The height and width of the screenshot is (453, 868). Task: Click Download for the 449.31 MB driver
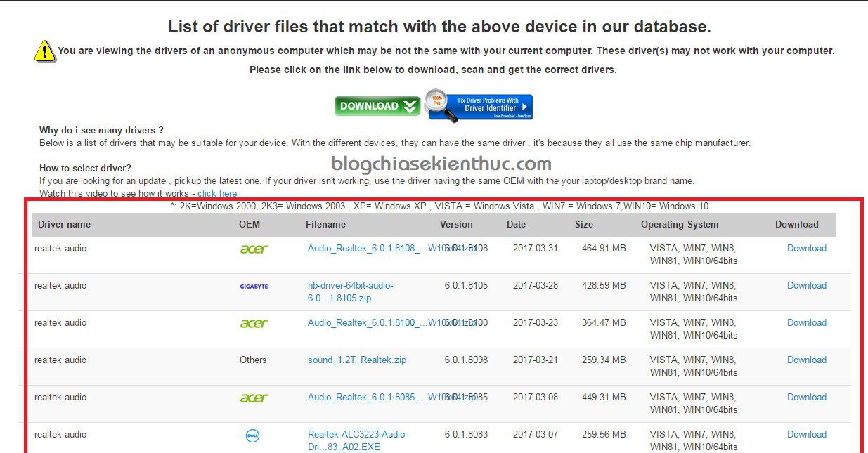pos(807,397)
